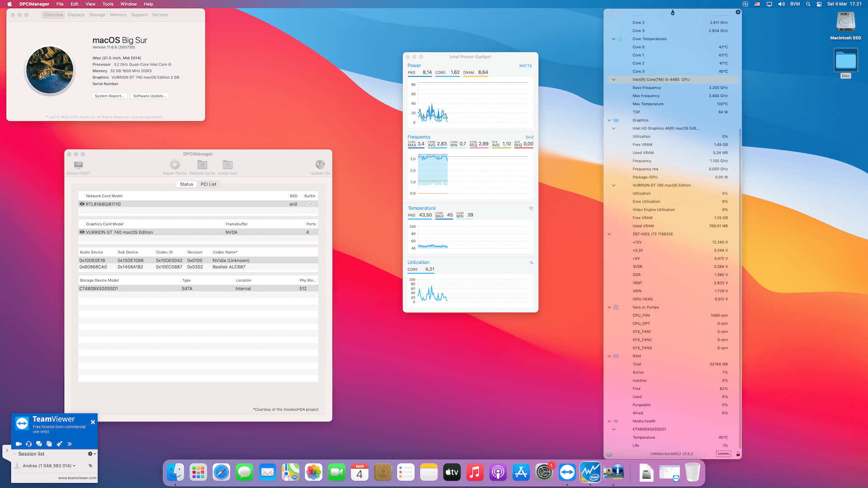Start video in TeamViewer panel via camera icon
868x488 pixels.
19,444
